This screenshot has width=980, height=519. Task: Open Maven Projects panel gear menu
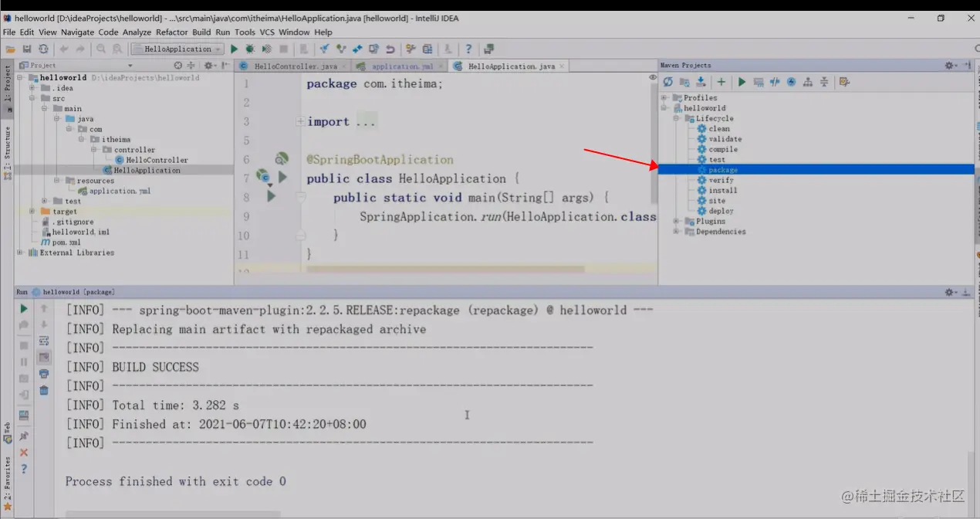point(951,66)
